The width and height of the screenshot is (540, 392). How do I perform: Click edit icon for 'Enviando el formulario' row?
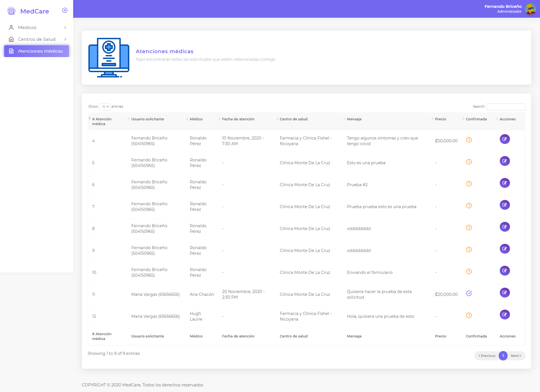point(505,271)
